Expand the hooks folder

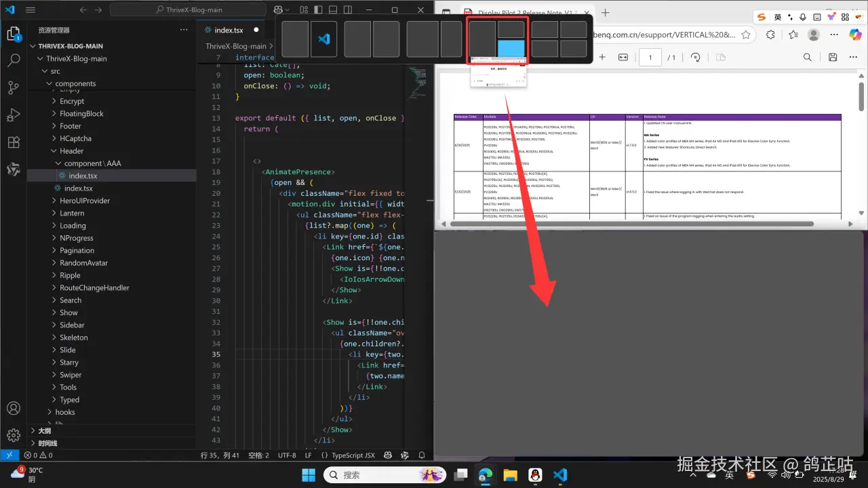(x=65, y=412)
